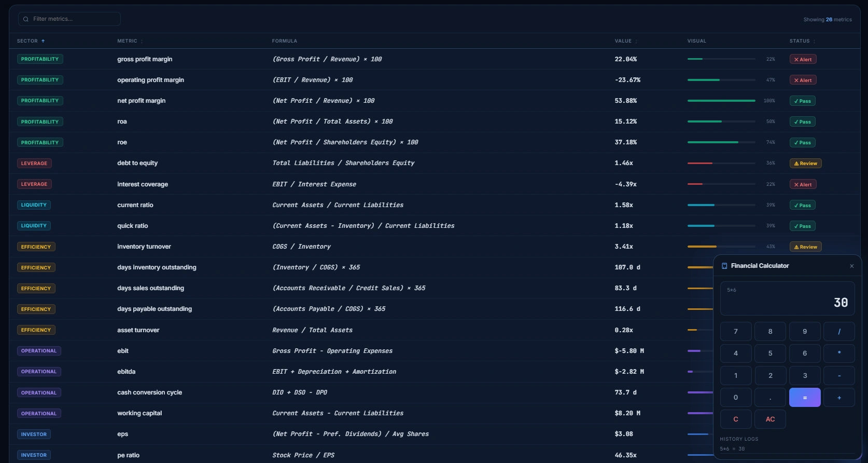Click the calculator display showing 30
This screenshot has height=463, width=868.
click(x=787, y=298)
